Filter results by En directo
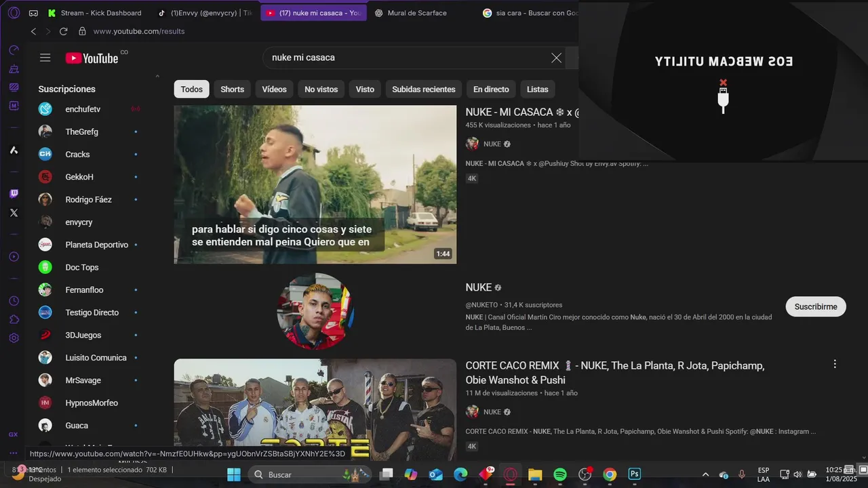868x488 pixels. point(491,89)
